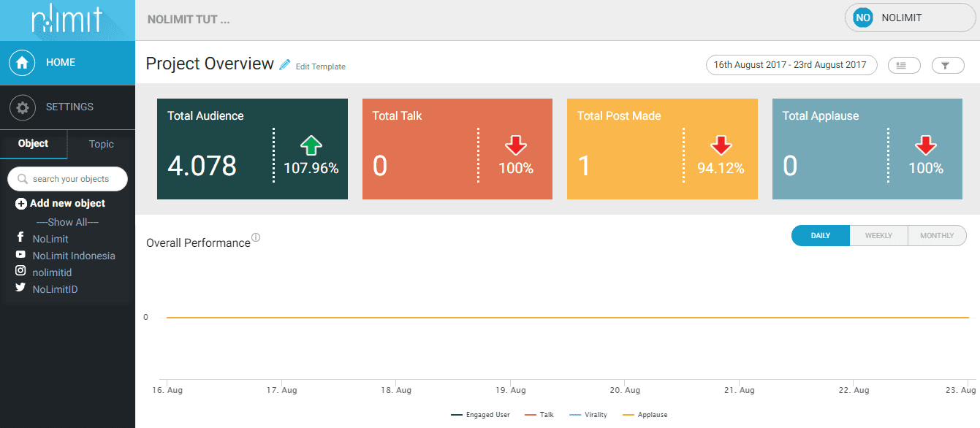Click Add new object
This screenshot has width=980, height=428.
click(61, 204)
